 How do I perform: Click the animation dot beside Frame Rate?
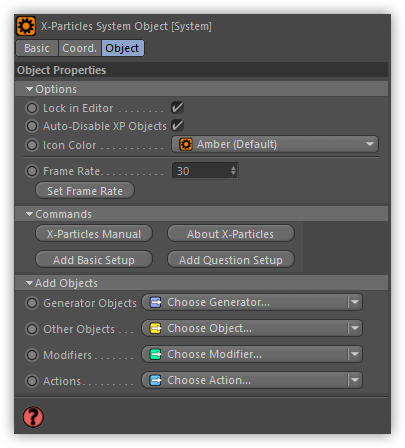tap(32, 171)
